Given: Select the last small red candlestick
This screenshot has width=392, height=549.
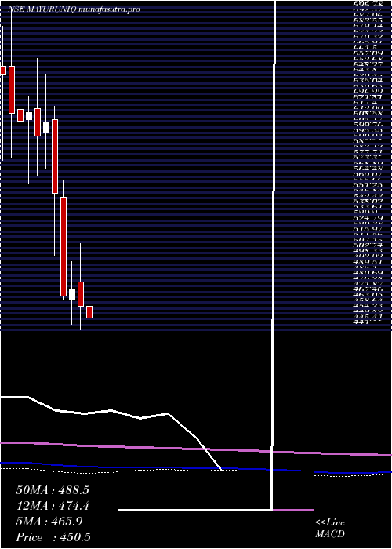Looking at the screenshot, I should click(x=89, y=312).
